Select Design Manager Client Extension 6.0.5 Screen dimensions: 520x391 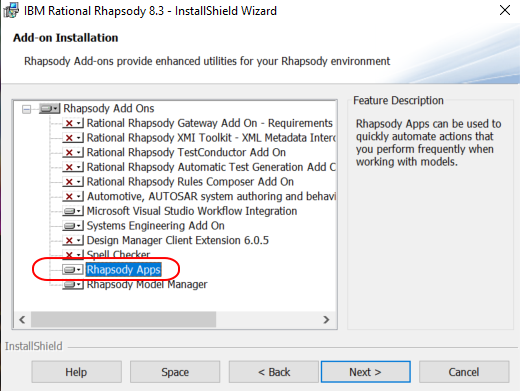(177, 240)
